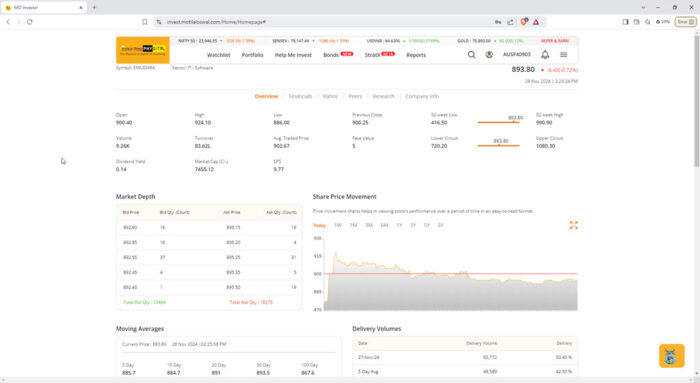The width and height of the screenshot is (700, 383).
Task: Open Watchlist in the navigation
Action: [x=218, y=55]
